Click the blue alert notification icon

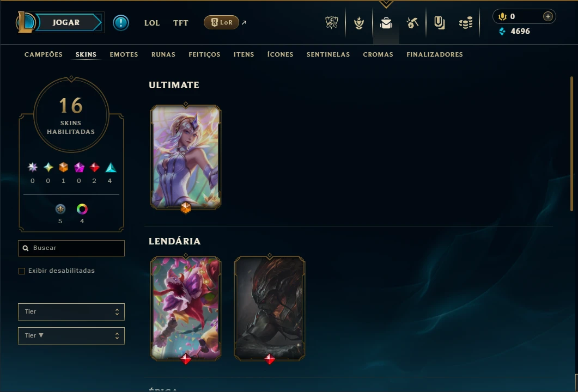[x=121, y=23]
